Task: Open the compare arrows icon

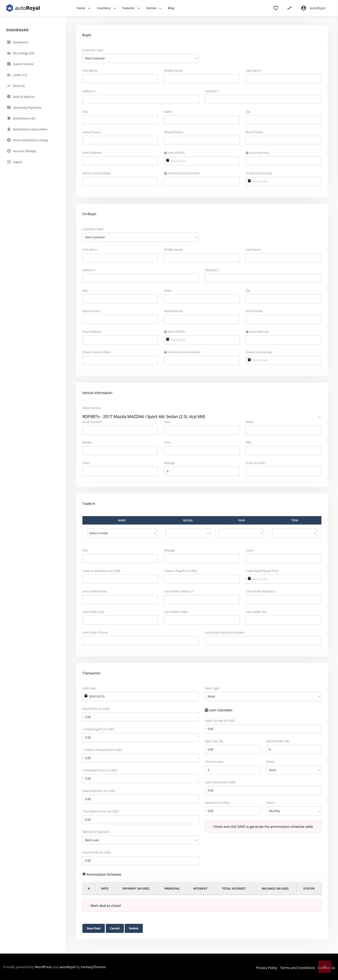Action: click(x=290, y=8)
